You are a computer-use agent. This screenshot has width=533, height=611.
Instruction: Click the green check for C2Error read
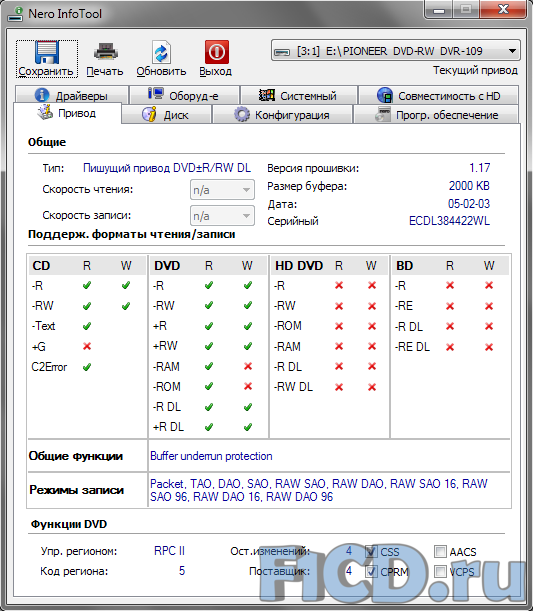tap(87, 367)
